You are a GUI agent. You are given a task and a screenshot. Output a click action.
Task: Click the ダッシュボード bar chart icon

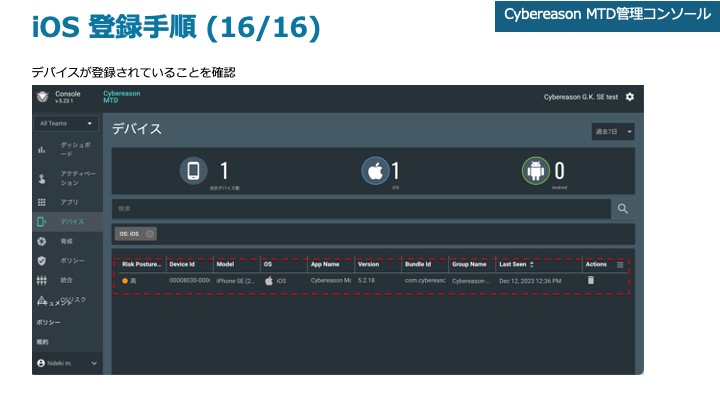click(x=42, y=150)
